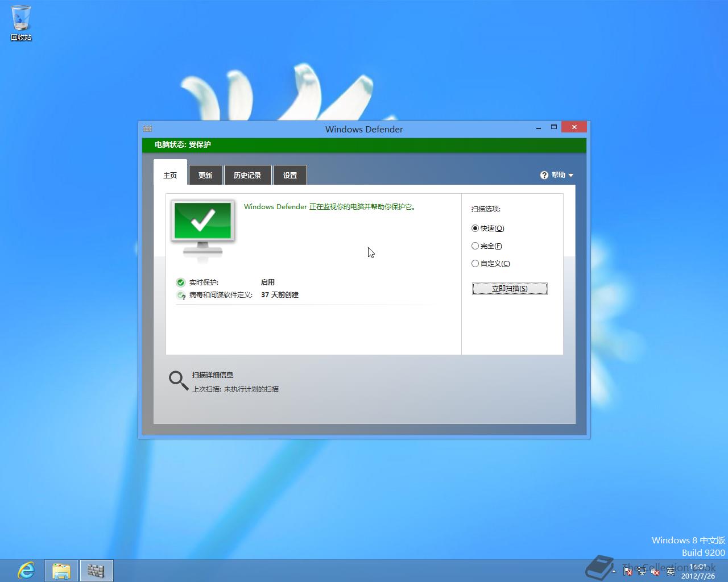Screen dimensions: 728x582
Task: Select the Custom (自定义) scan option
Action: 491,264
